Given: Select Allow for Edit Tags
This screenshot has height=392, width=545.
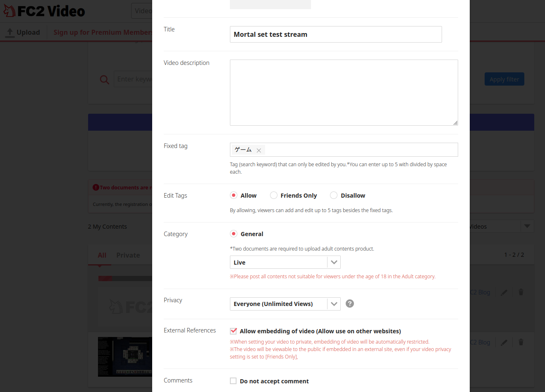Looking at the screenshot, I should coord(234,195).
